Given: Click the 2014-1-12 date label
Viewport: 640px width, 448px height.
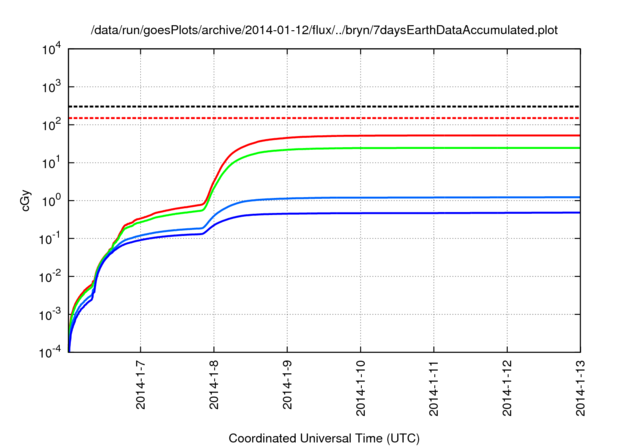Looking at the screenshot, I should (x=507, y=388).
